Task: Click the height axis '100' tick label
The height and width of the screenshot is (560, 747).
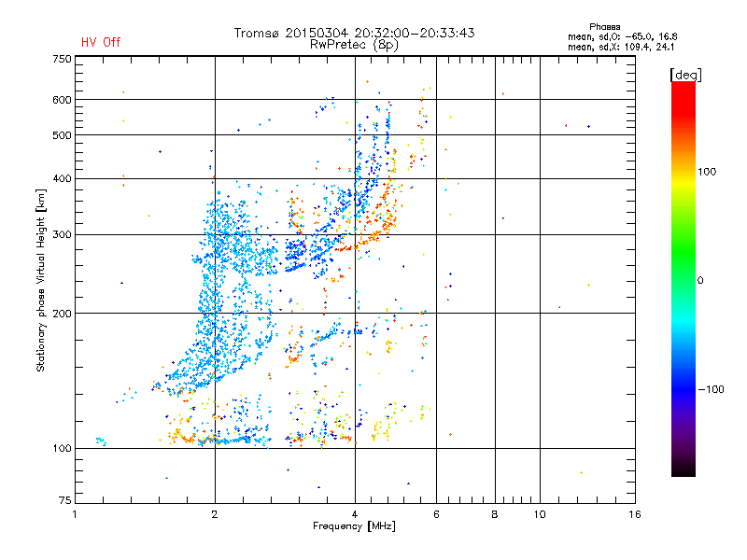Action: click(x=62, y=449)
